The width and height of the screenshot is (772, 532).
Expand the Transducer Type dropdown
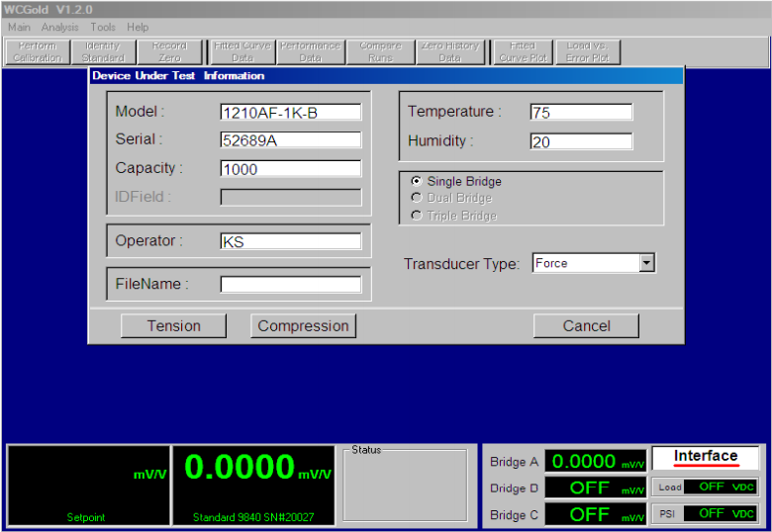pos(646,263)
